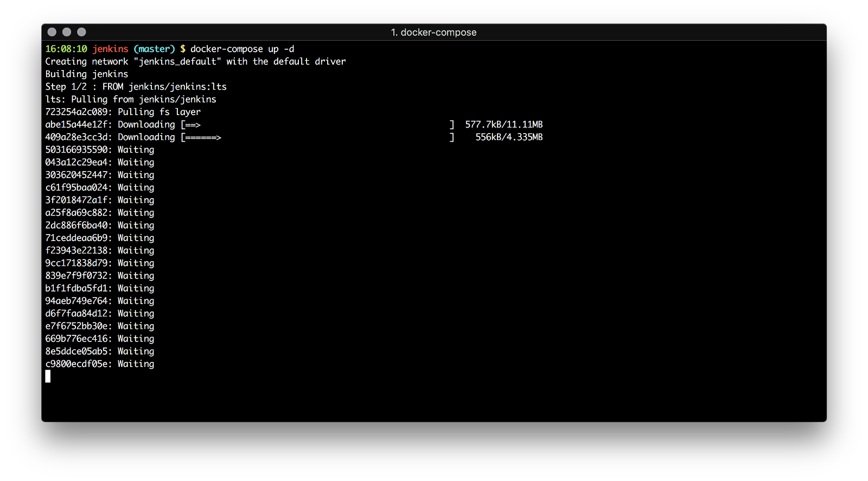Click the waiting layer 9cc171838d79
Viewport: 868px width, 481px height.
100,263
